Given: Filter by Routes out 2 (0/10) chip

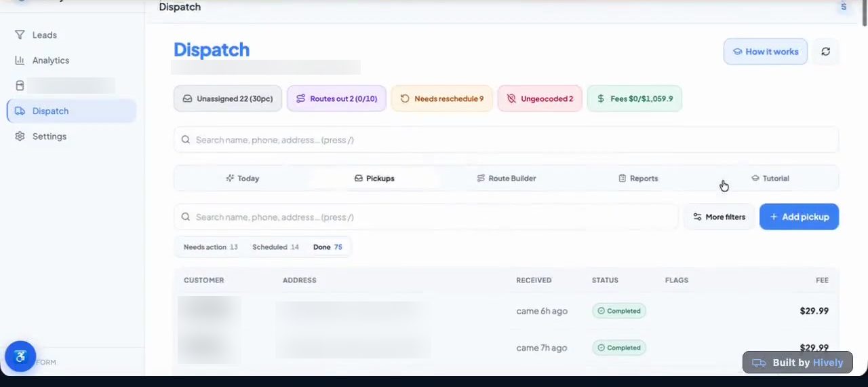Looking at the screenshot, I should (337, 98).
